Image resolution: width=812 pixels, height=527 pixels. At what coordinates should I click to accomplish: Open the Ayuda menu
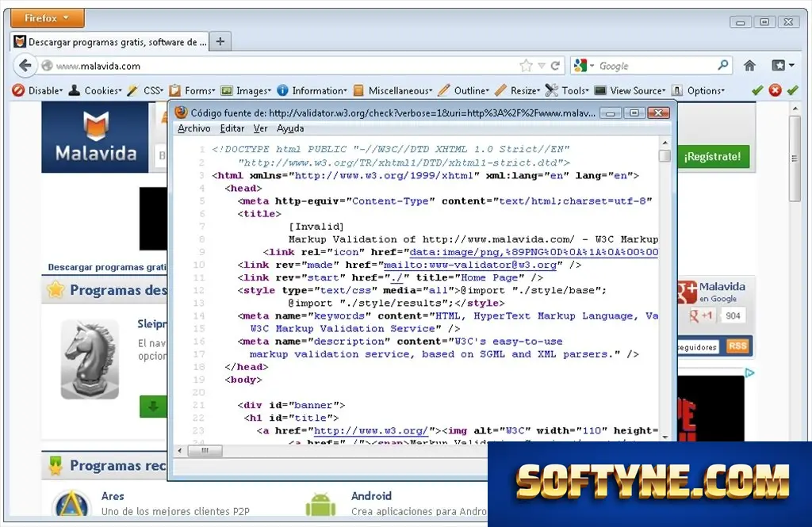pos(290,128)
